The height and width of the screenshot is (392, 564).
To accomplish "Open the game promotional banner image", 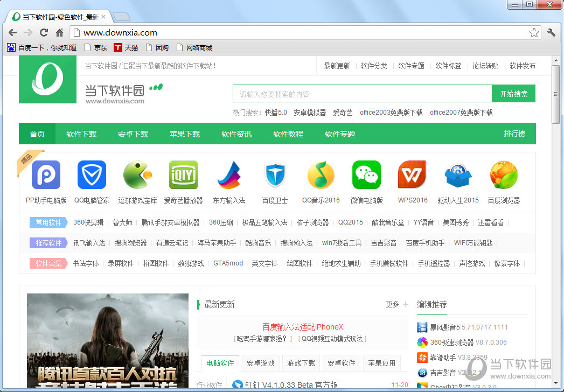I will [x=108, y=340].
